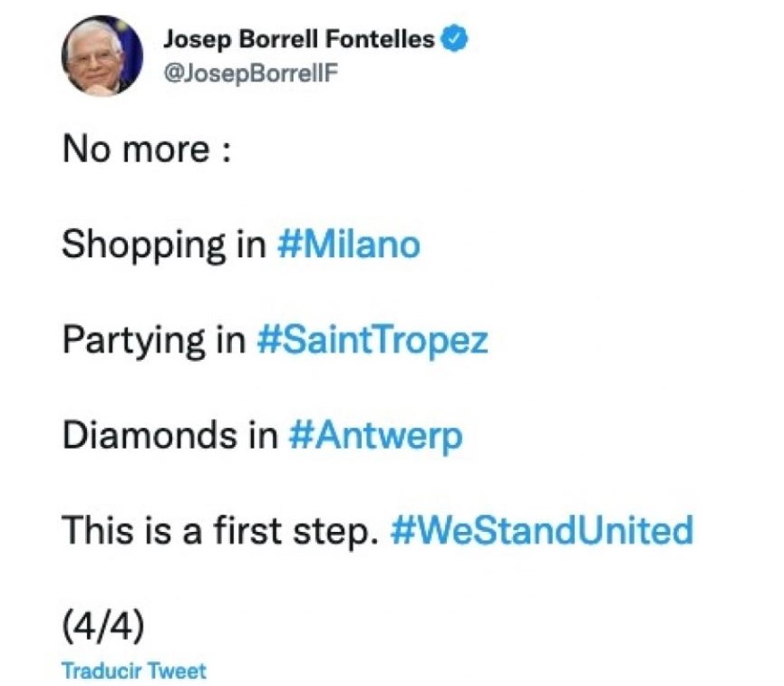Click the "in" right before #Antwerp
The height and width of the screenshot is (686, 784).
[262, 436]
